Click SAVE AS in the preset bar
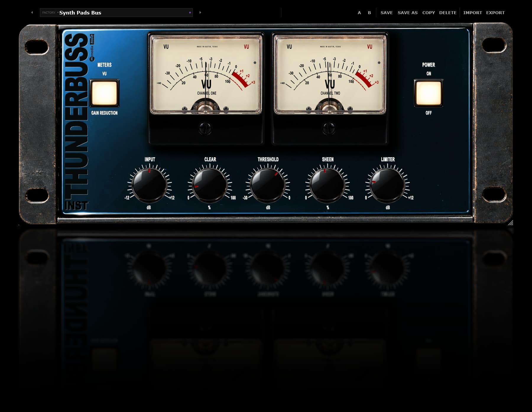This screenshot has width=532, height=412. tap(408, 13)
